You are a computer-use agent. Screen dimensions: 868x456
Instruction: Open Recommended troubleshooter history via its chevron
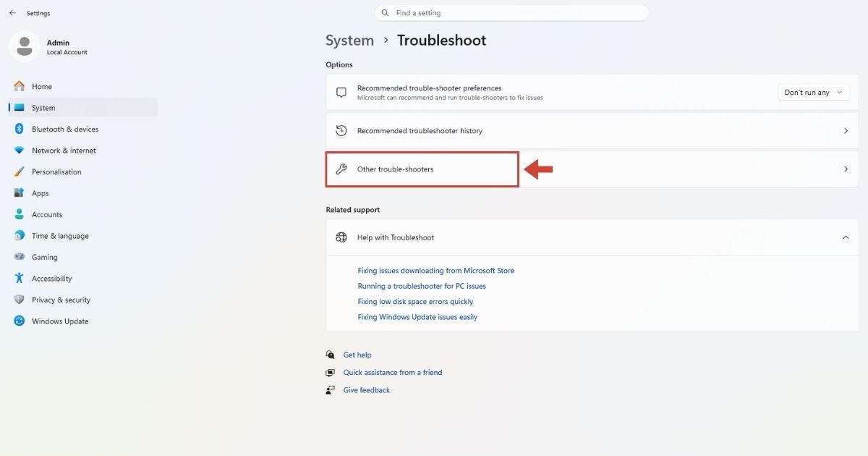(846, 131)
